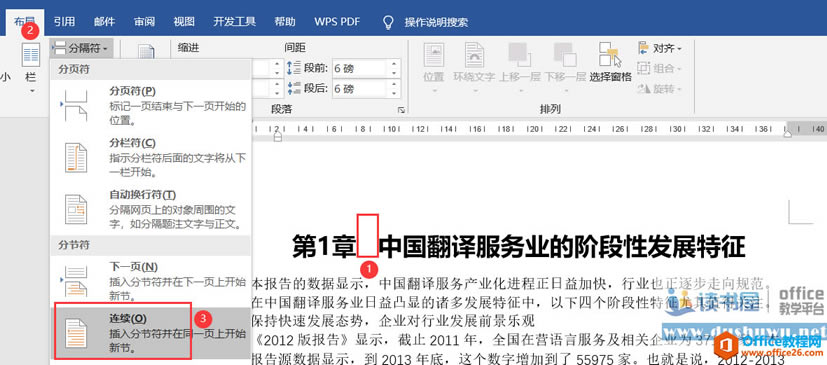Click the 段后 6 磅 field

point(360,89)
